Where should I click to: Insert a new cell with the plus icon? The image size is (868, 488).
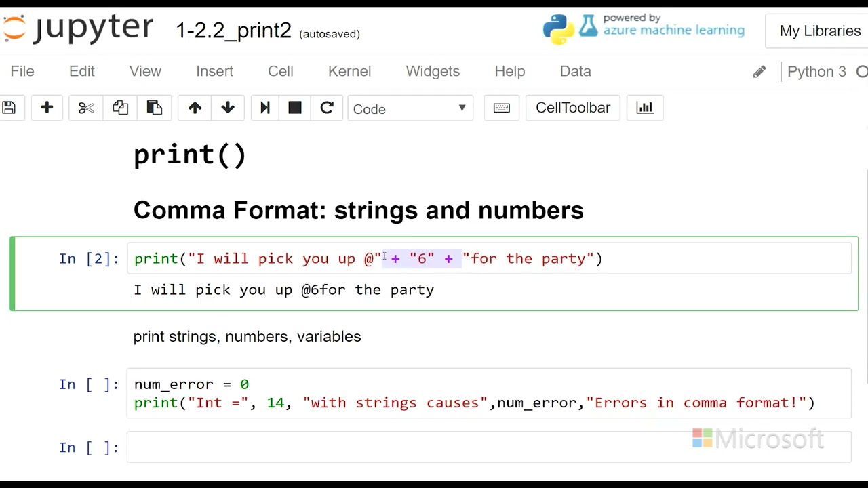click(x=47, y=108)
